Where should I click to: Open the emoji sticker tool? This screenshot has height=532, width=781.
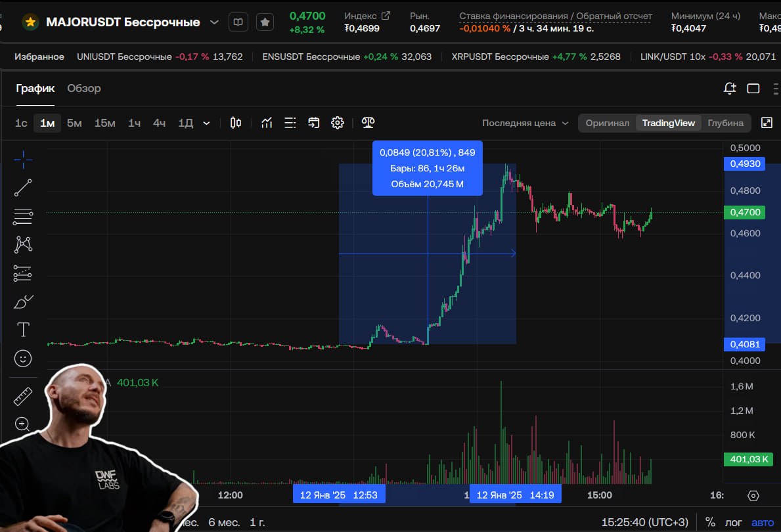click(x=23, y=359)
